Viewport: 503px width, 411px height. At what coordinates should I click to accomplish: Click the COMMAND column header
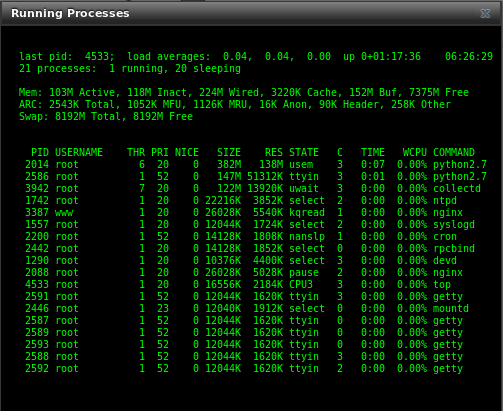[454, 152]
